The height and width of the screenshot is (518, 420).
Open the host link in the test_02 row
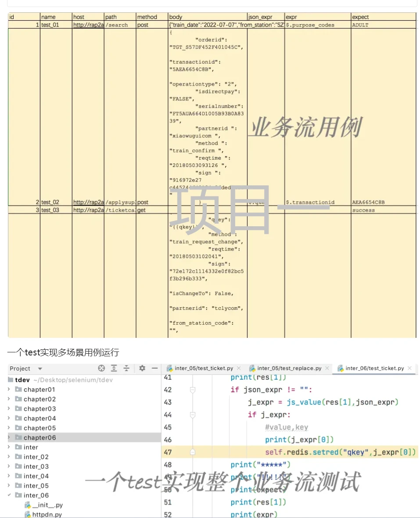[88, 202]
